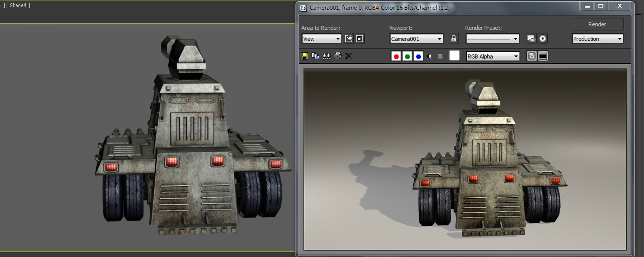Click the rendered image in frame window
Viewport: 644px width, 257px height.
pyautogui.click(x=465, y=159)
